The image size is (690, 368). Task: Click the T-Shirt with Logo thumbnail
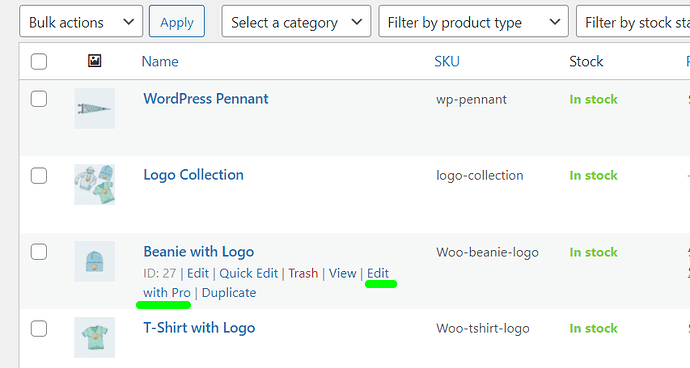[95, 337]
